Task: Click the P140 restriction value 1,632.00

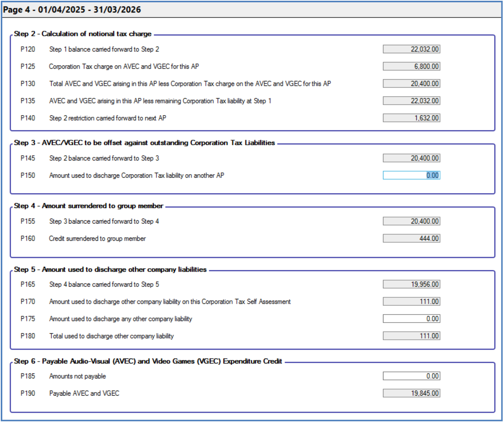Action: coord(411,118)
